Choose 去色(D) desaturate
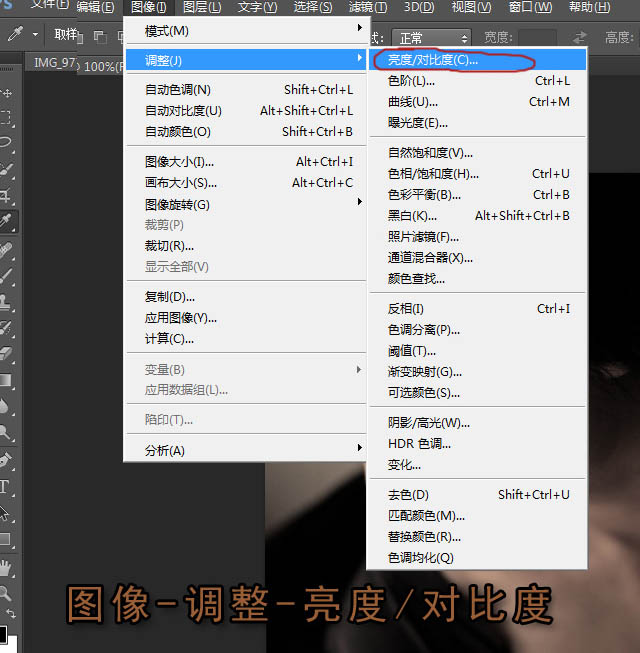 point(477,495)
